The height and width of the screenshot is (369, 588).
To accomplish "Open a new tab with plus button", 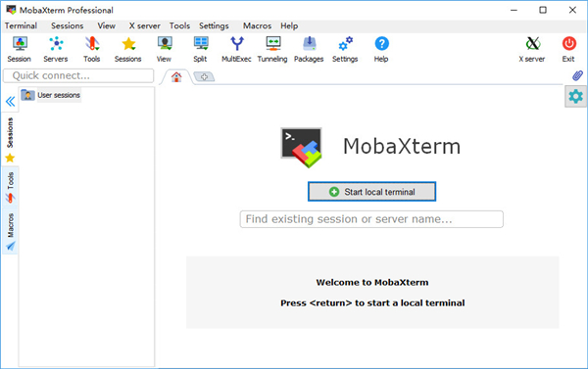I will coord(204,76).
